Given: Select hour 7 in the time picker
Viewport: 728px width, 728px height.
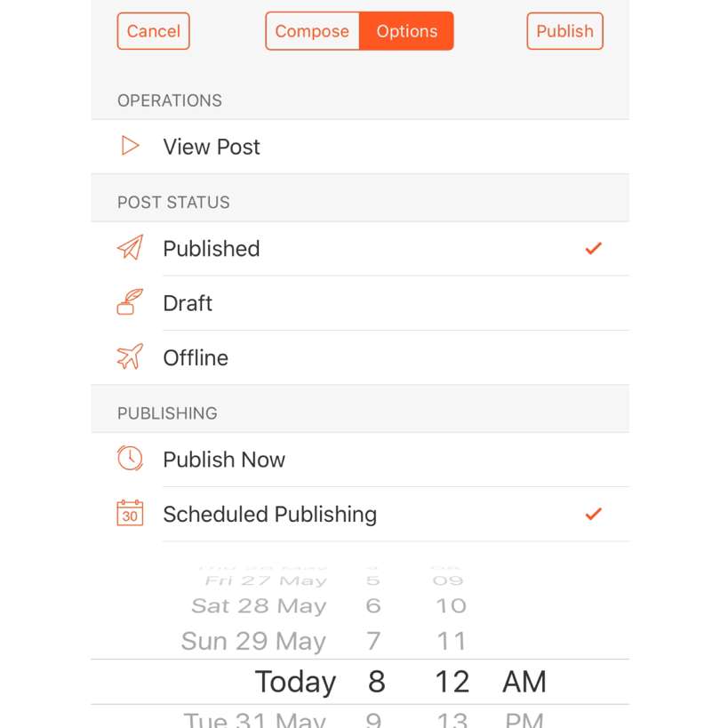Looking at the screenshot, I should (373, 641).
